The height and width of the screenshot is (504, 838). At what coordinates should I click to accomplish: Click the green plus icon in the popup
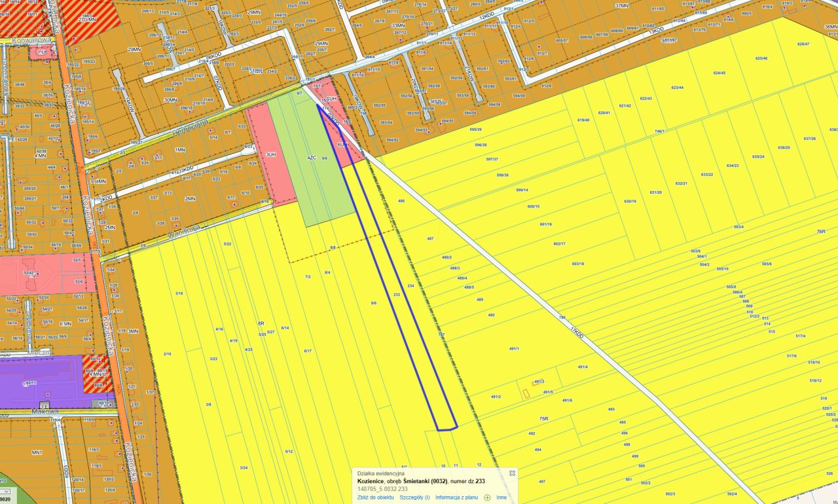click(x=487, y=497)
